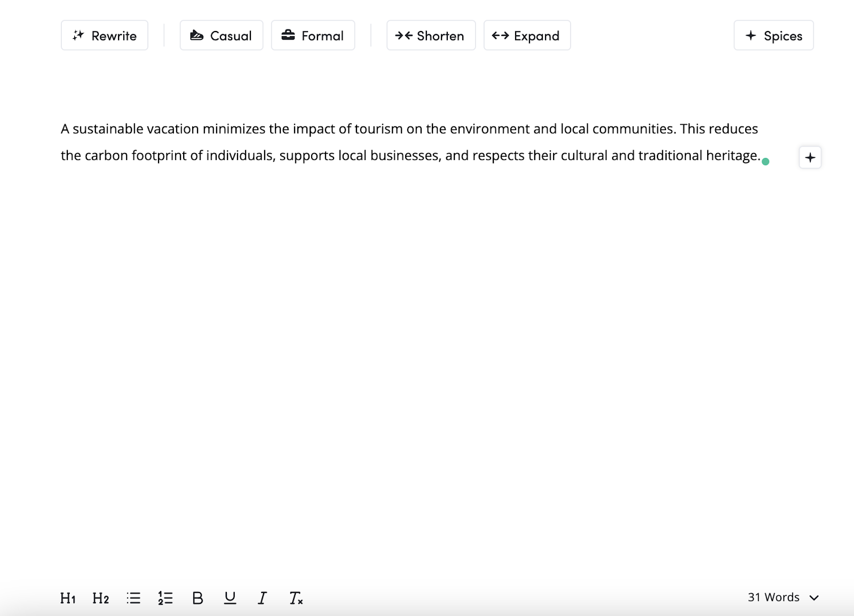This screenshot has height=616, width=854.
Task: Apply Heading 1 formatting
Action: point(68,598)
